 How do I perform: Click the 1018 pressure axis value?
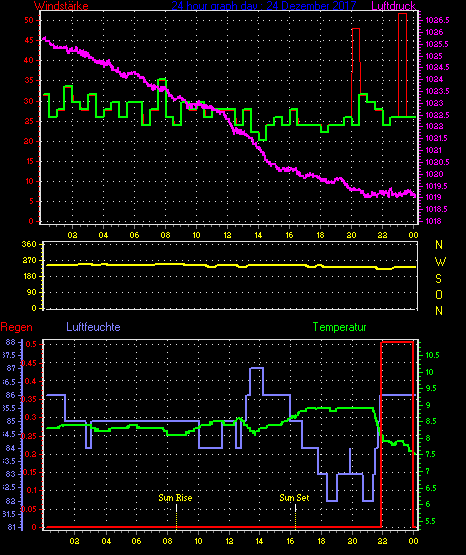(x=433, y=221)
